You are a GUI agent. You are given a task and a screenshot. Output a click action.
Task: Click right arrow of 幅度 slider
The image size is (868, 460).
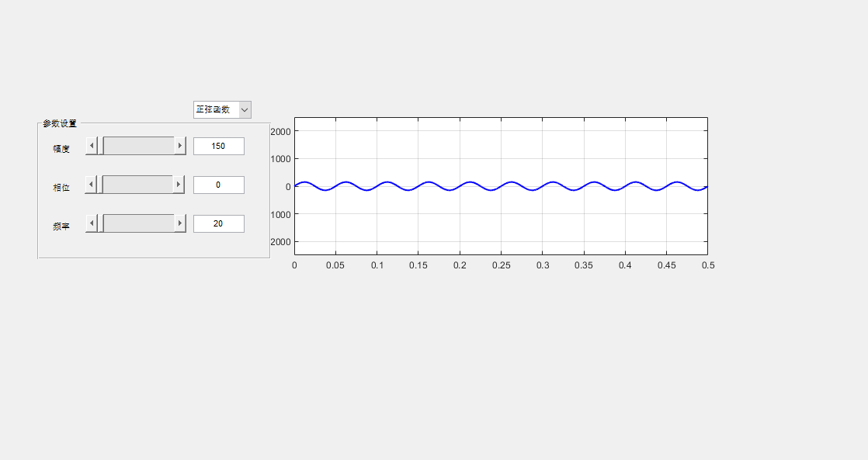tap(180, 146)
